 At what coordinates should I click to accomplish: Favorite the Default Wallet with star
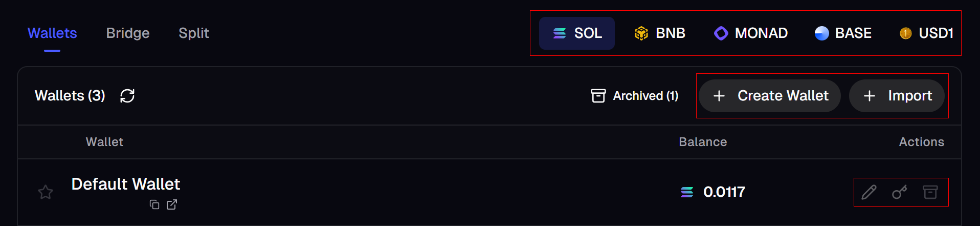point(46,192)
